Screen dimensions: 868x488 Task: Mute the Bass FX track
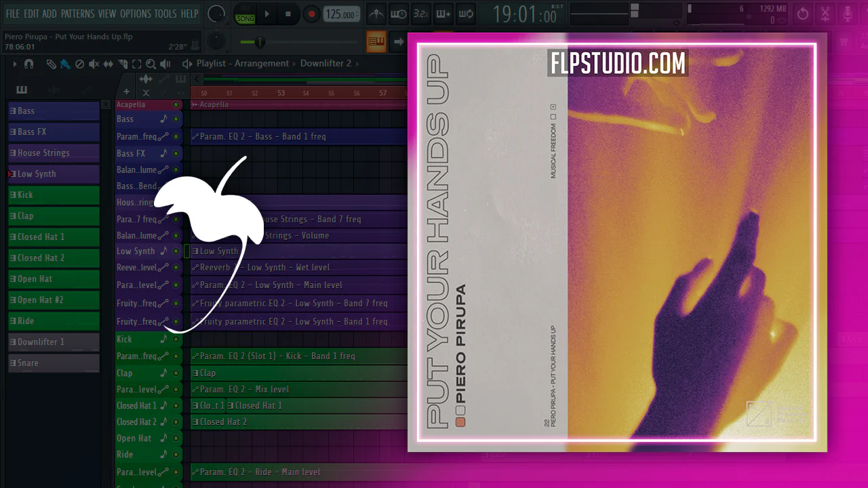(x=176, y=154)
